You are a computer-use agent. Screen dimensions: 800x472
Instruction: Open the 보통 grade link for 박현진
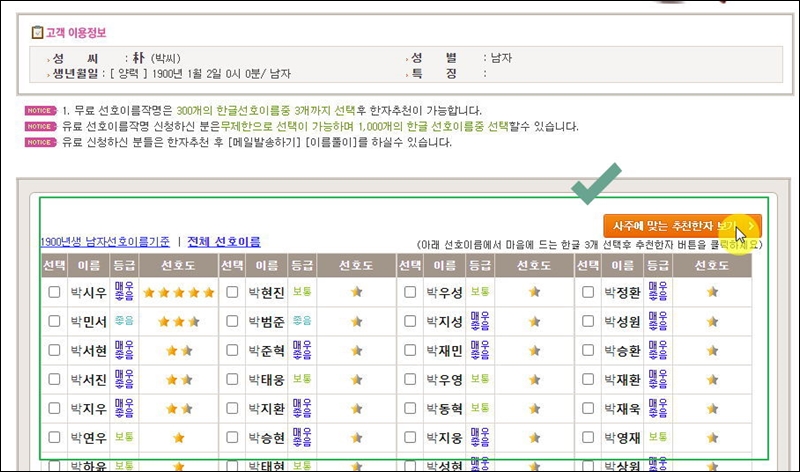pos(302,291)
